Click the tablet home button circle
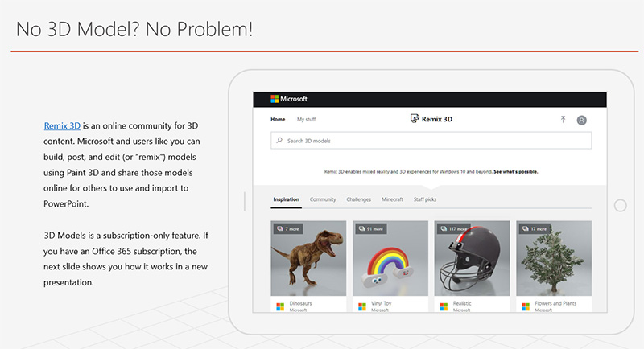 [620, 206]
